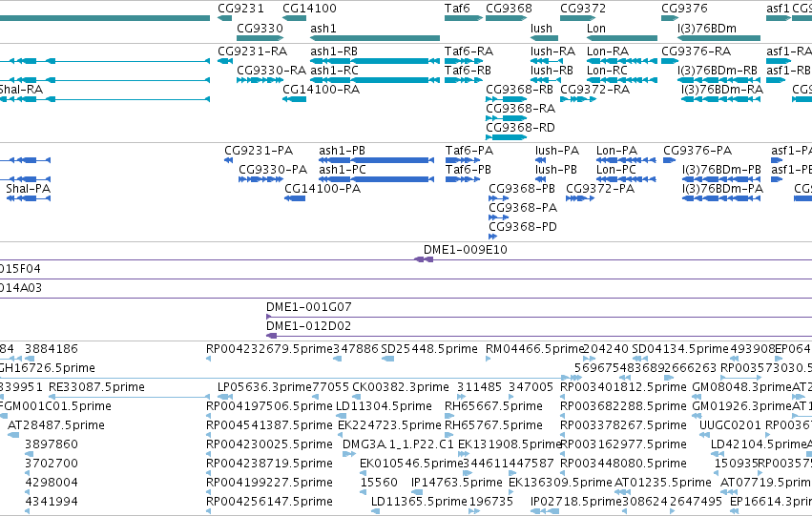The height and width of the screenshot is (516, 812).
Task: Click transcript CG9330-RA
Action: (x=271, y=71)
